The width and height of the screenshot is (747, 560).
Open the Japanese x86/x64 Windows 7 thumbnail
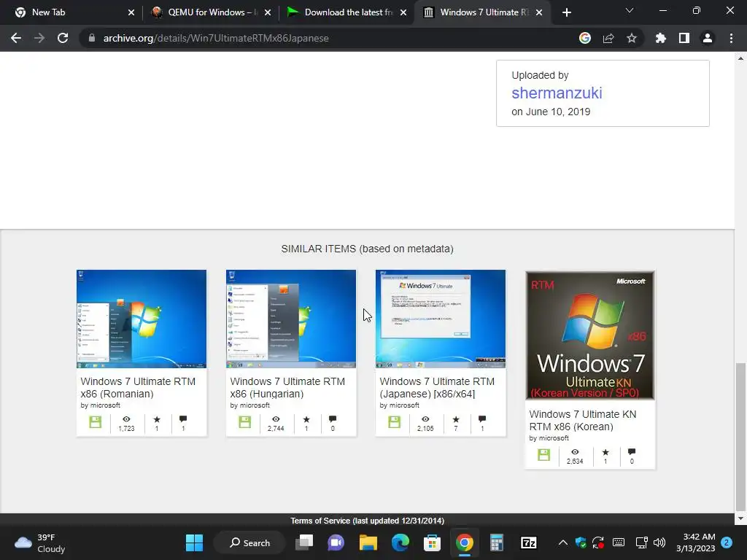click(x=441, y=319)
